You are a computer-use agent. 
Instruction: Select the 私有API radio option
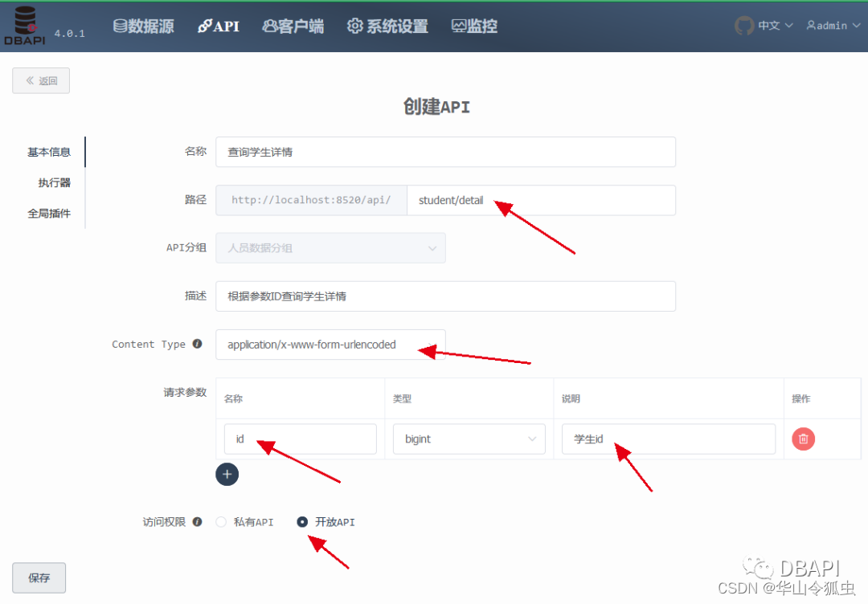pos(220,521)
